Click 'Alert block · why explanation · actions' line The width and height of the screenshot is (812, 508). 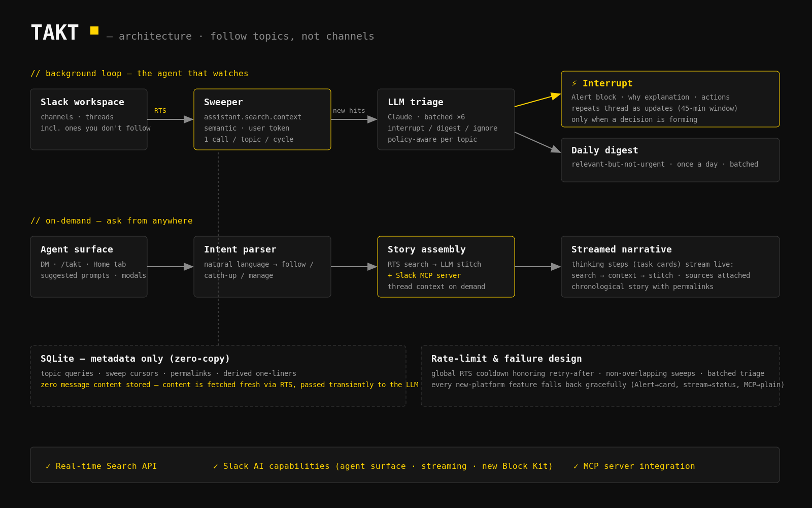tap(651, 97)
